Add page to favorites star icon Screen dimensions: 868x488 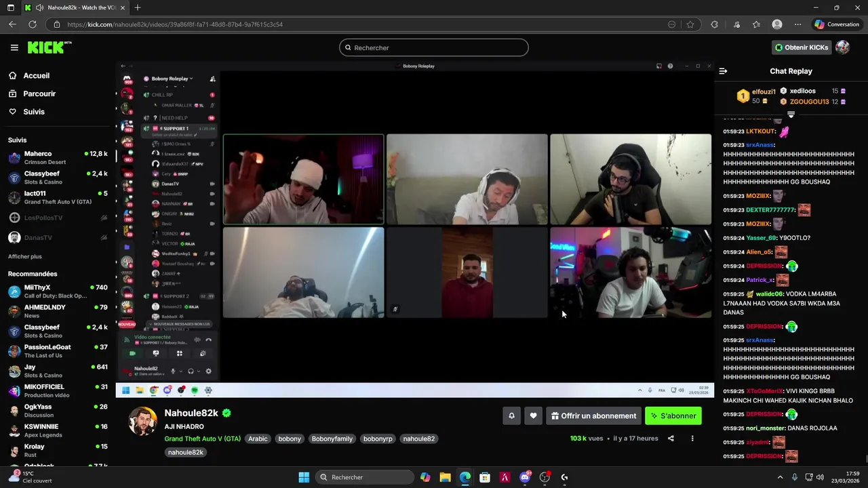pos(690,24)
